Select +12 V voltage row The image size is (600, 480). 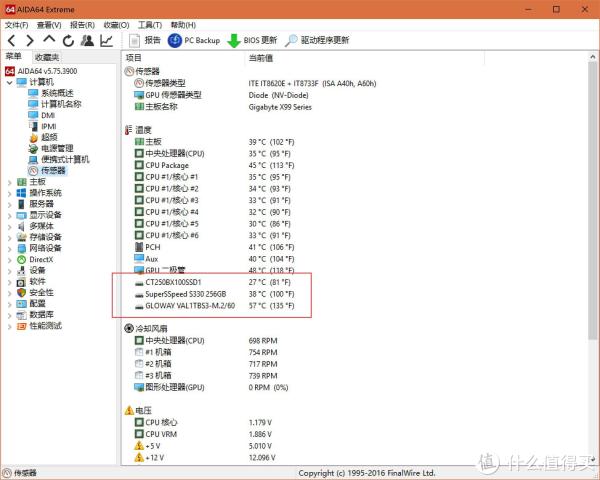[x=205, y=458]
